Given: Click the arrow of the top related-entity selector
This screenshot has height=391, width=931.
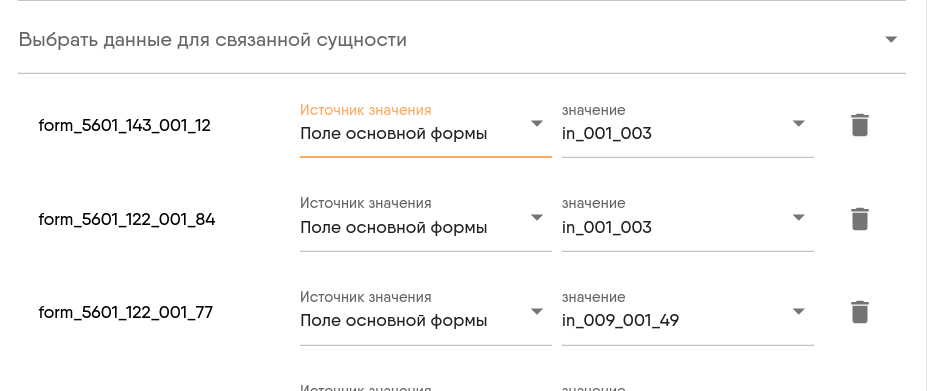Looking at the screenshot, I should pyautogui.click(x=891, y=40).
